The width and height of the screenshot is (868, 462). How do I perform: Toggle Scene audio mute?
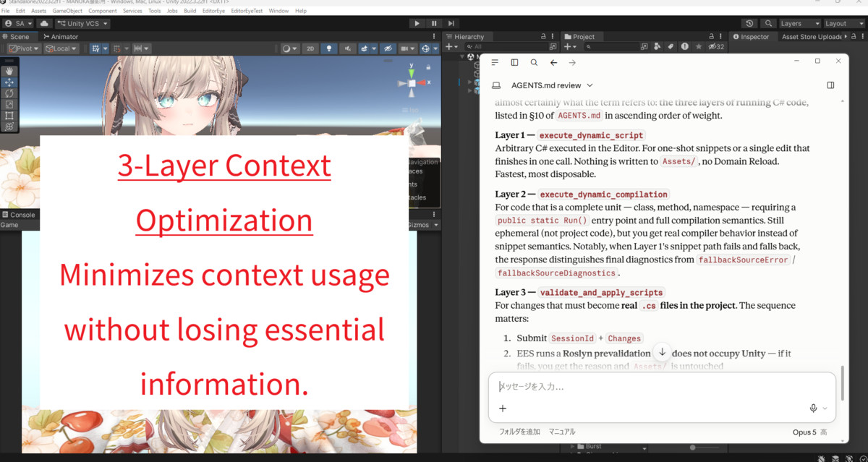pyautogui.click(x=349, y=48)
